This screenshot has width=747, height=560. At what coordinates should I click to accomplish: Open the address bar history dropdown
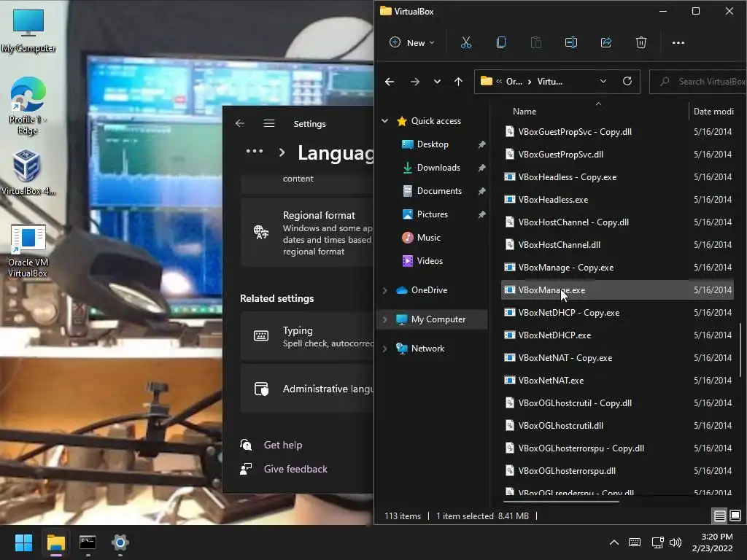(x=603, y=82)
